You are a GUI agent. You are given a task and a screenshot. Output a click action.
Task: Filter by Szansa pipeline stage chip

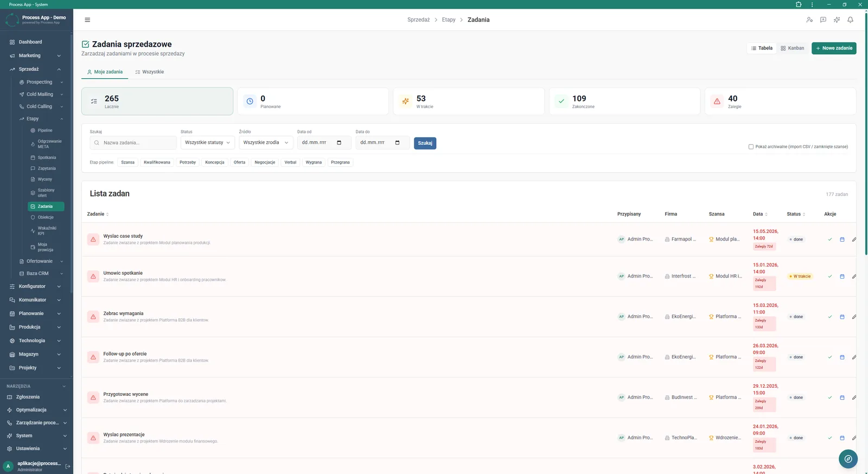[x=127, y=162]
